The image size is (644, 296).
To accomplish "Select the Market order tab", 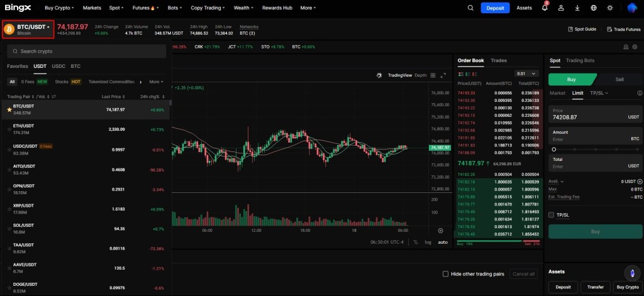I will [x=557, y=93].
